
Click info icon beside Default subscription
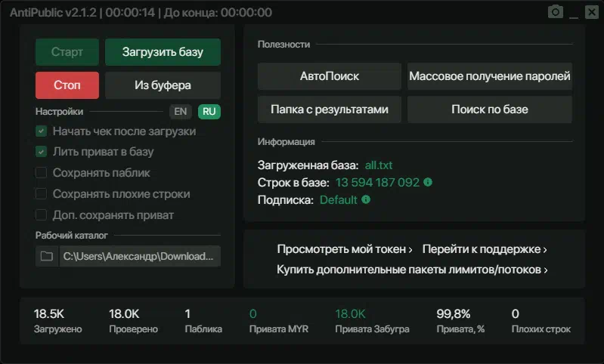pyautogui.click(x=366, y=199)
